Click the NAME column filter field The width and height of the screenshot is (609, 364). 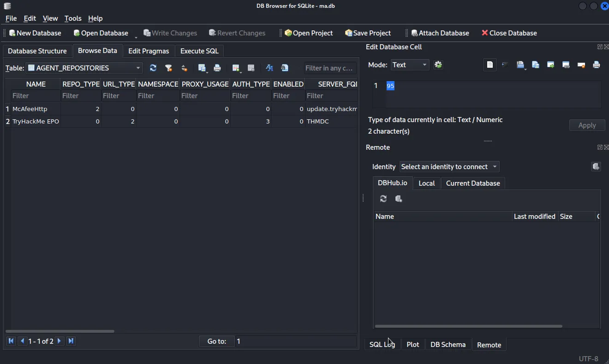click(36, 96)
